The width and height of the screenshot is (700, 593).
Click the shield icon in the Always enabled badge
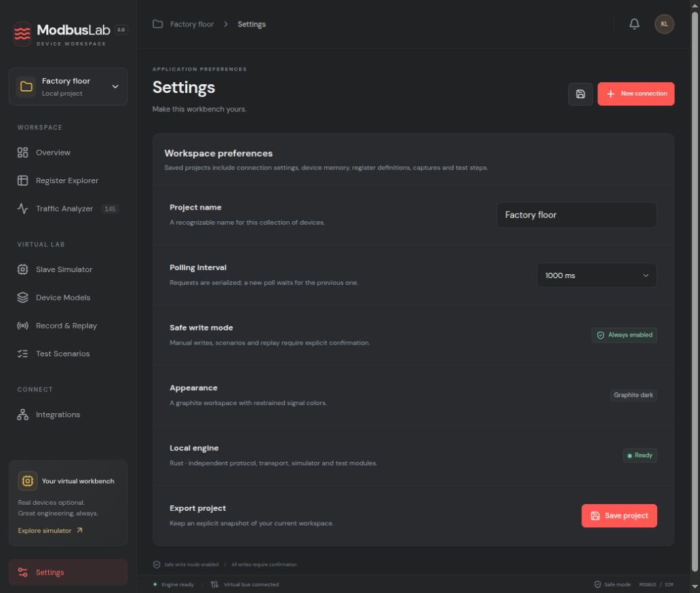pos(600,335)
